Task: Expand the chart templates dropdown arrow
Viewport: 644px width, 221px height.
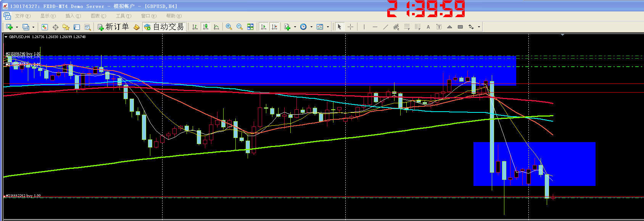Action: [328, 27]
